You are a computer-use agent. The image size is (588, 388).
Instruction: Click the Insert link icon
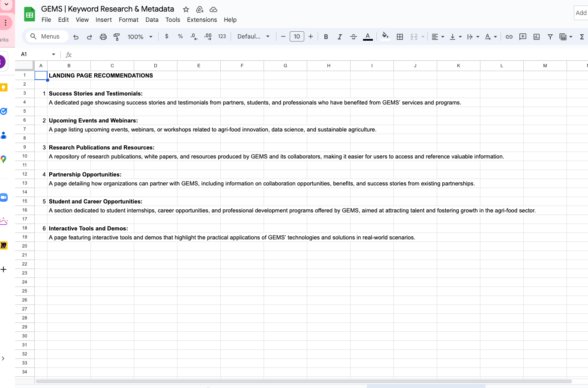click(509, 37)
